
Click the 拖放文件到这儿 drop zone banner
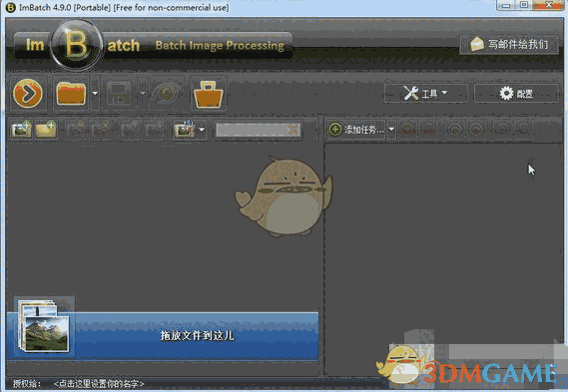[163, 335]
